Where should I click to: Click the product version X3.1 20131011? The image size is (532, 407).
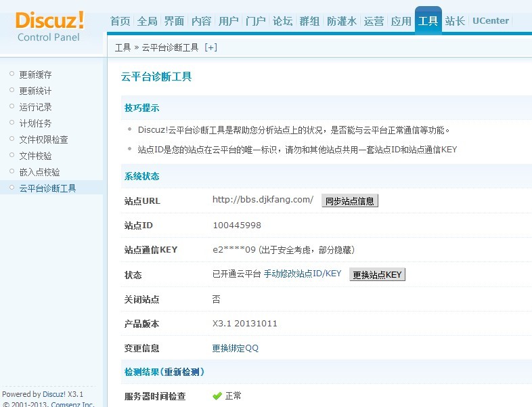(244, 323)
